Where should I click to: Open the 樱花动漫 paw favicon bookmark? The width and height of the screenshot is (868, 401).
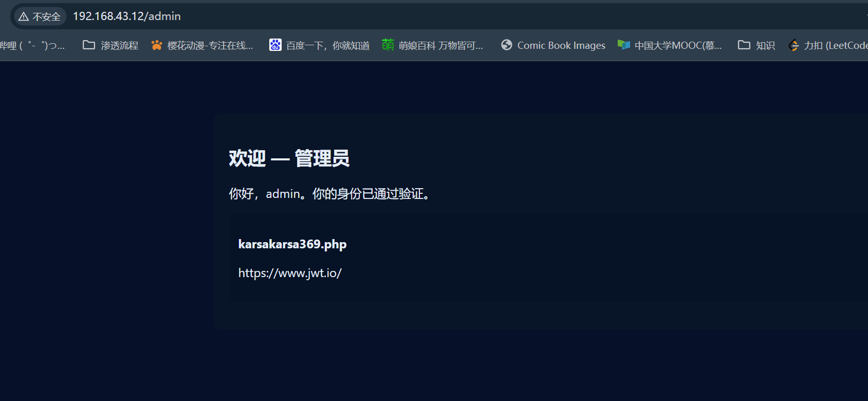(157, 45)
